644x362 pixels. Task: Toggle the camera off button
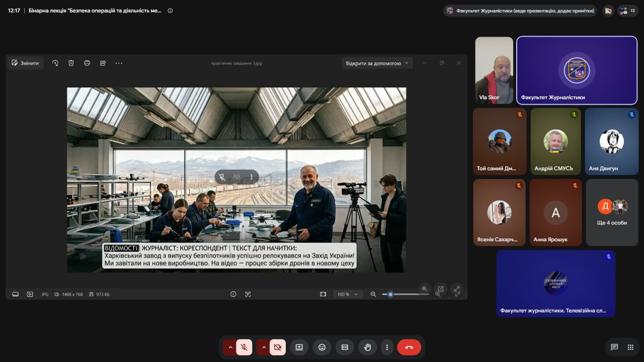[277, 347]
